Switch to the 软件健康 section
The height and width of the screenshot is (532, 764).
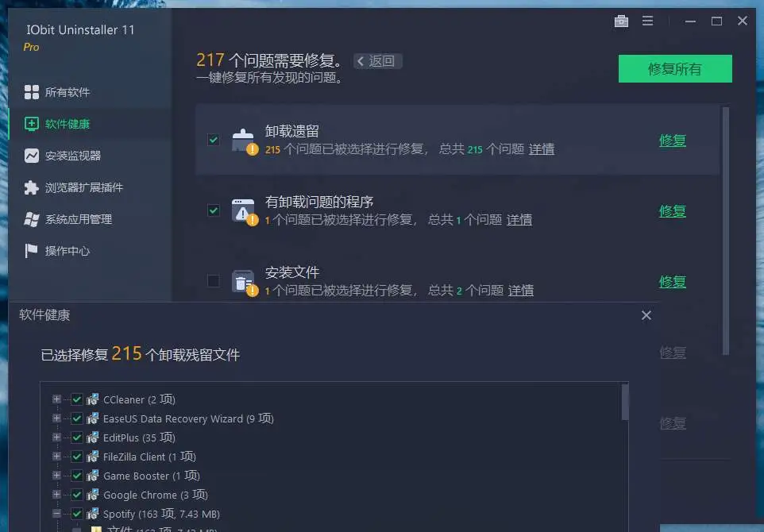56,124
